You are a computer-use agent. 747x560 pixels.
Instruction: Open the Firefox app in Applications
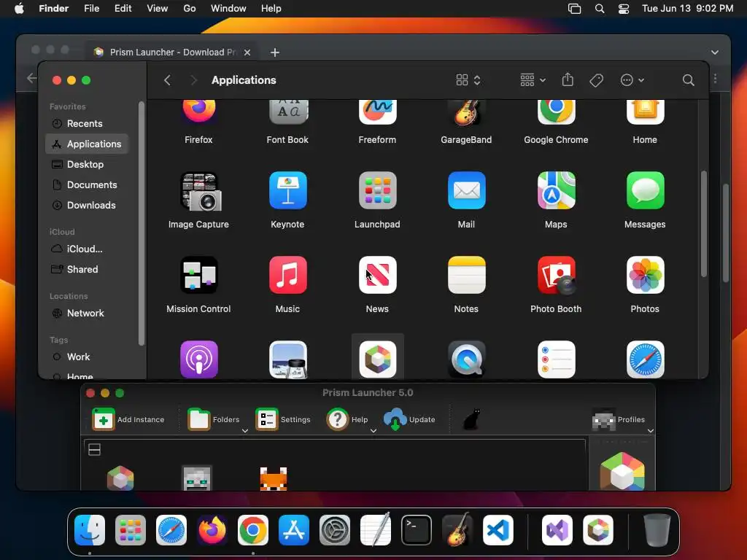(198, 112)
